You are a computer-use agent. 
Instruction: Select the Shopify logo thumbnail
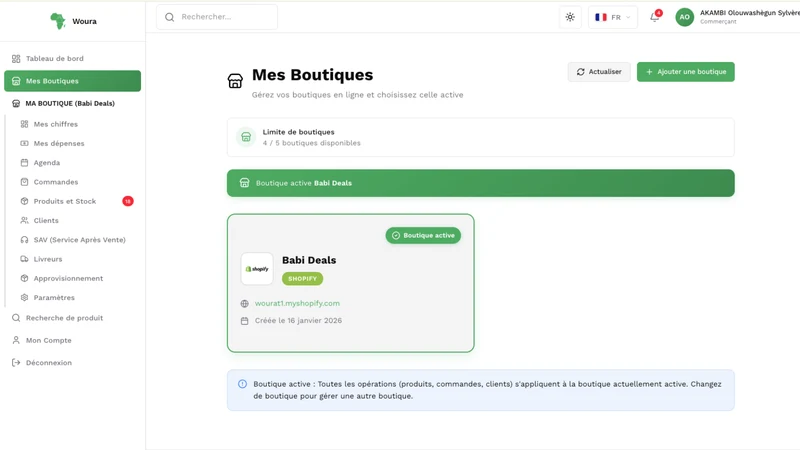tap(257, 268)
